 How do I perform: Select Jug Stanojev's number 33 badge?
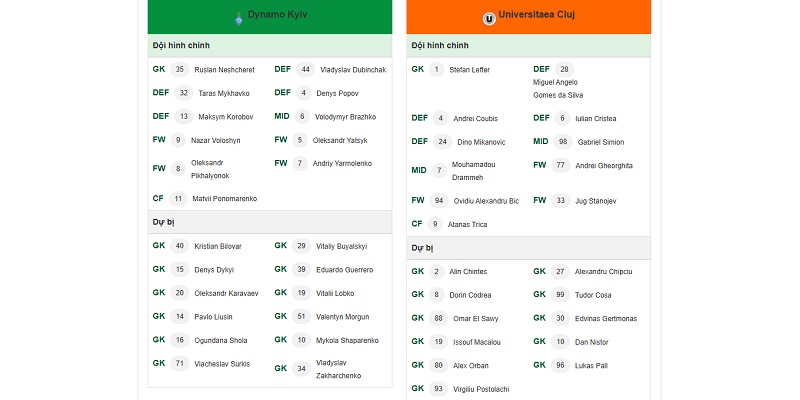click(560, 201)
